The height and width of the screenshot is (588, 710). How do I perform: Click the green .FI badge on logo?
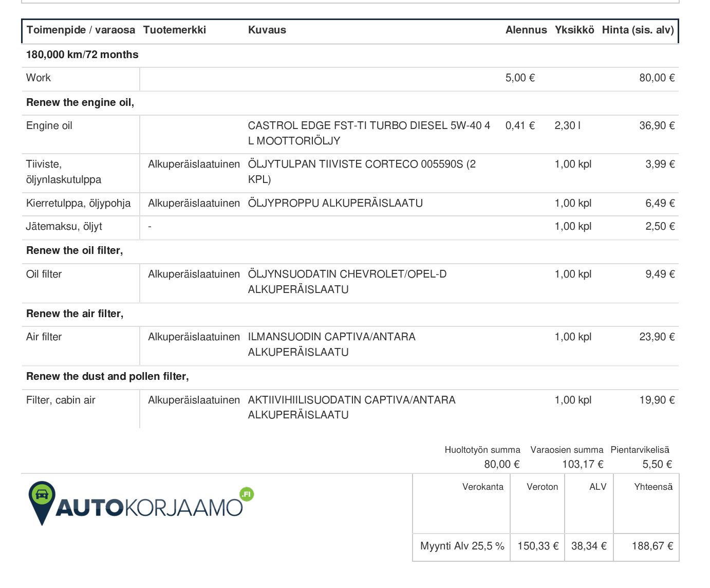tap(247, 494)
